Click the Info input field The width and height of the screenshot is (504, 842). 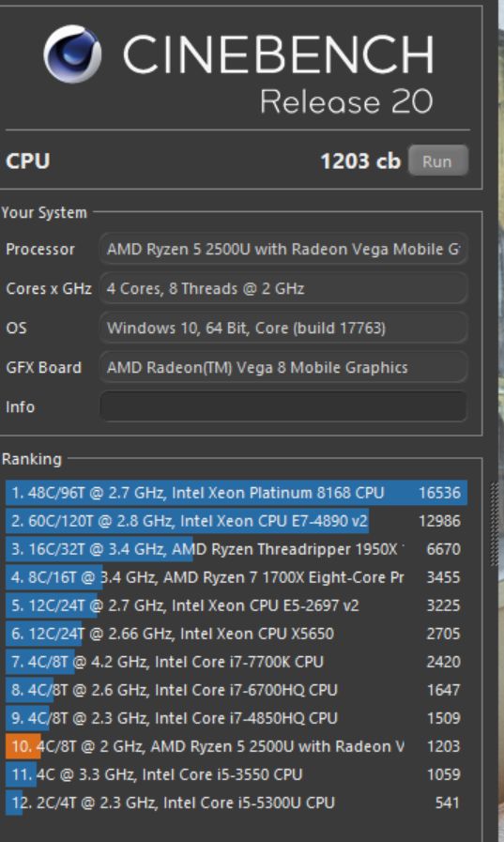(283, 406)
